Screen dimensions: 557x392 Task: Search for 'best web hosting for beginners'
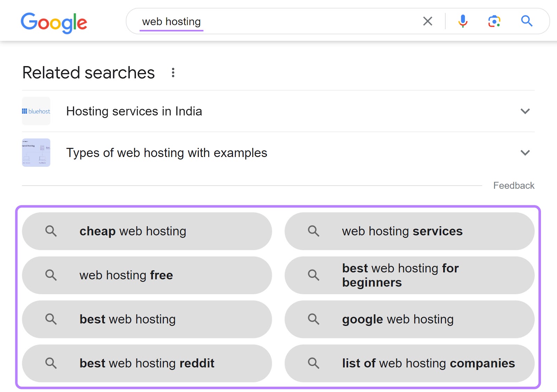400,275
